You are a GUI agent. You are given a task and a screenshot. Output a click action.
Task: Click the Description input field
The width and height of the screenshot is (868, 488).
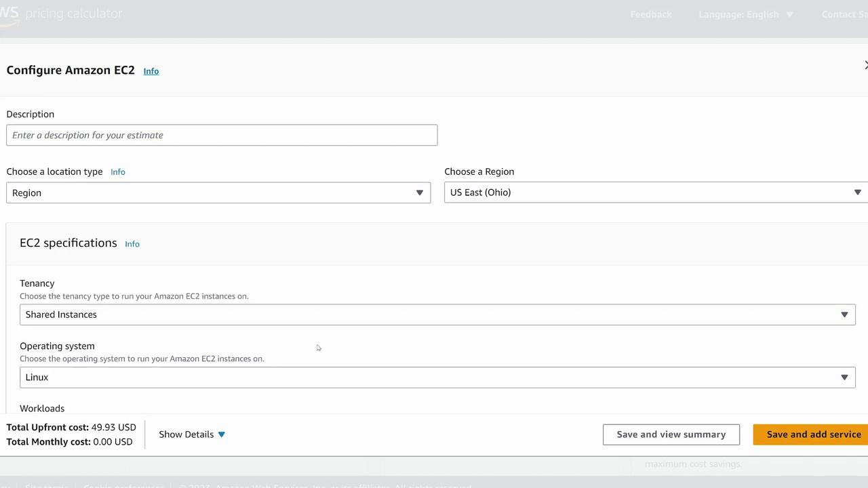(x=222, y=135)
